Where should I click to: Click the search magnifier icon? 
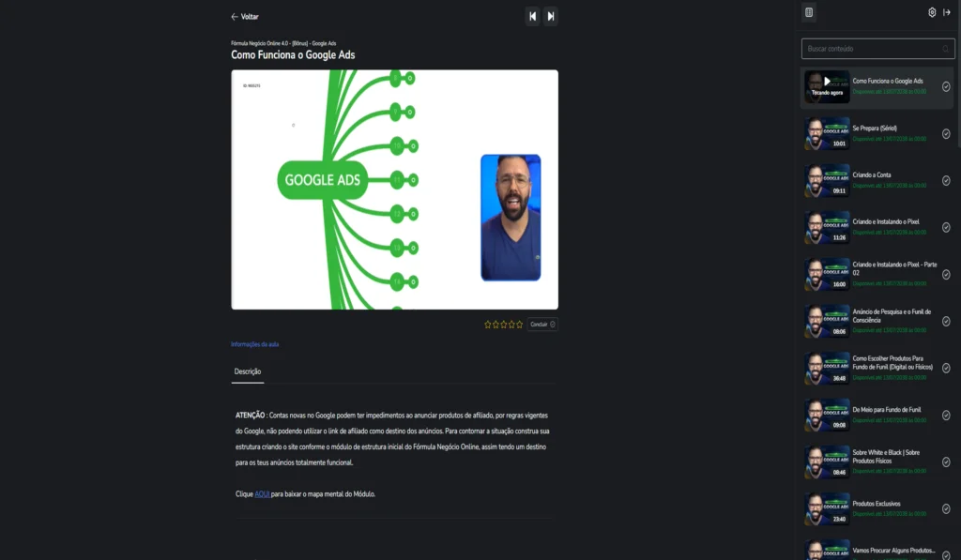[945, 49]
